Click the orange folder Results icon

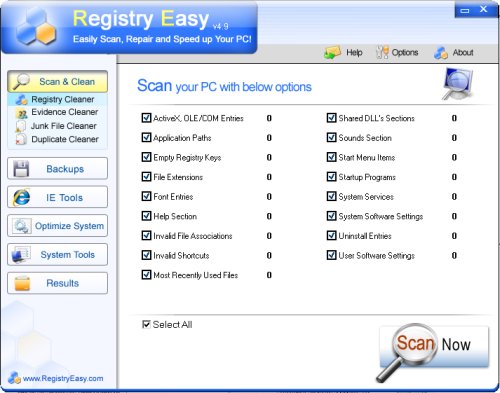click(x=22, y=283)
